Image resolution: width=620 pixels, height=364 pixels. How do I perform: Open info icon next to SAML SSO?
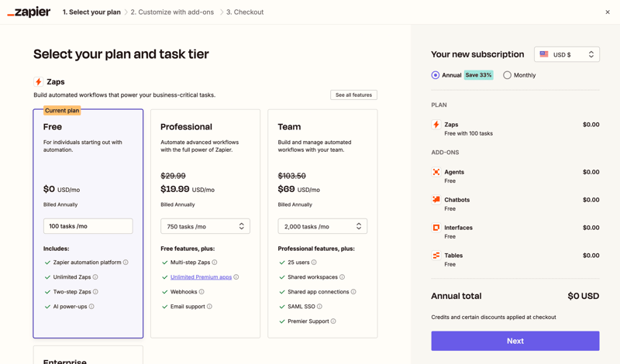click(319, 306)
